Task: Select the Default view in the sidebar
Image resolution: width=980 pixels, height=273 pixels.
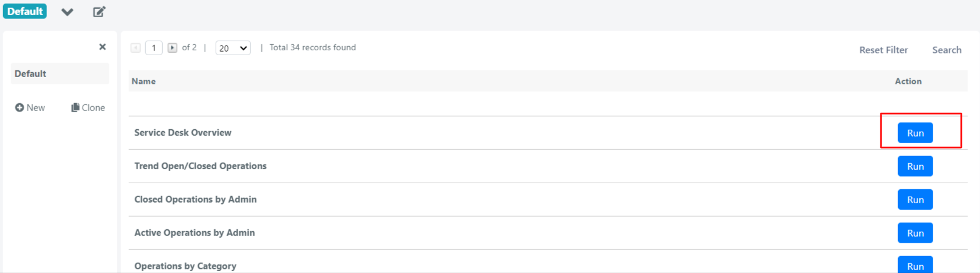Action: tap(60, 73)
